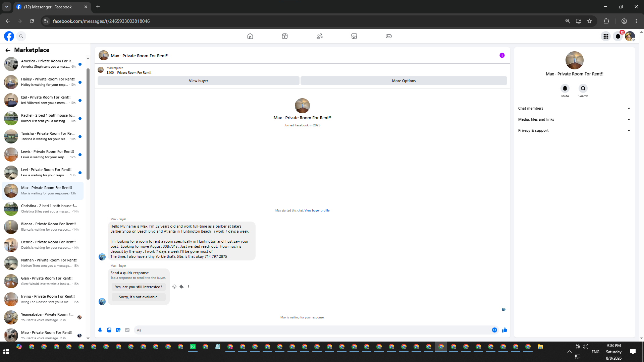Reload the page with the refresh button
This screenshot has width=644, height=362.
click(x=32, y=21)
